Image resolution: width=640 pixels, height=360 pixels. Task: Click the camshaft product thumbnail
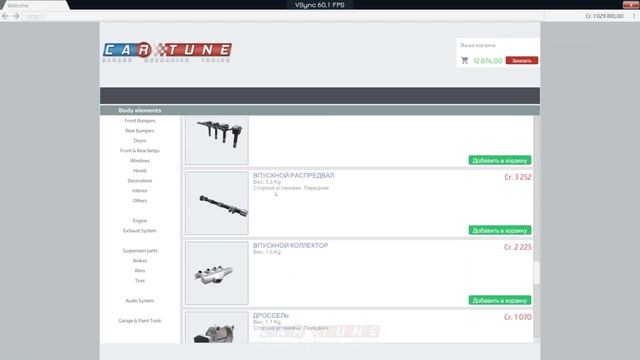point(217,203)
